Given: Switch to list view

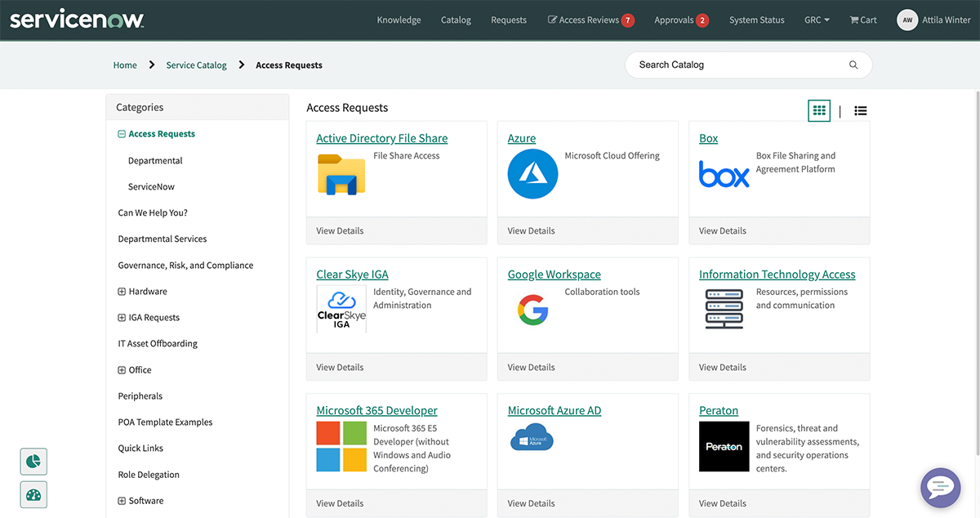Looking at the screenshot, I should [861, 111].
